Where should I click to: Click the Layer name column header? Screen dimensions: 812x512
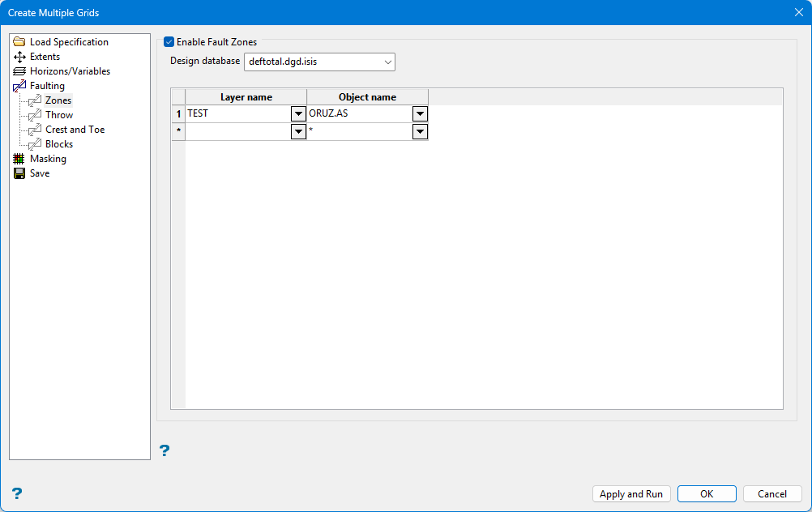(x=246, y=97)
